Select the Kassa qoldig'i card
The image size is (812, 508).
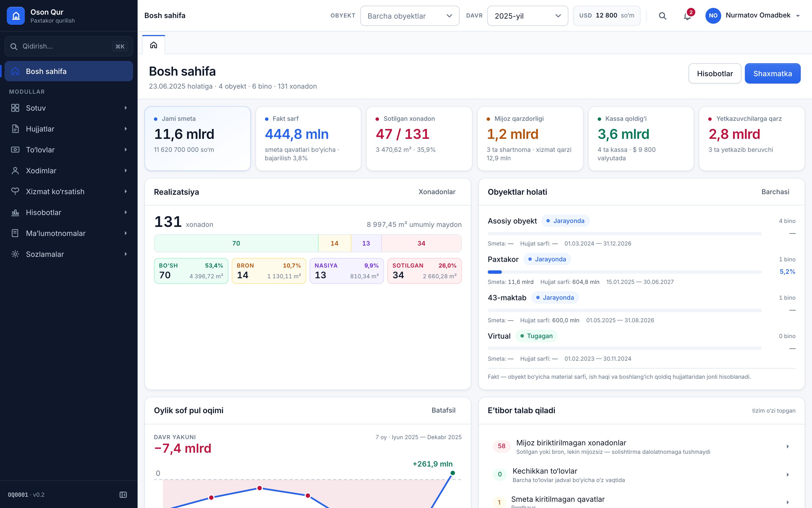pos(641,138)
